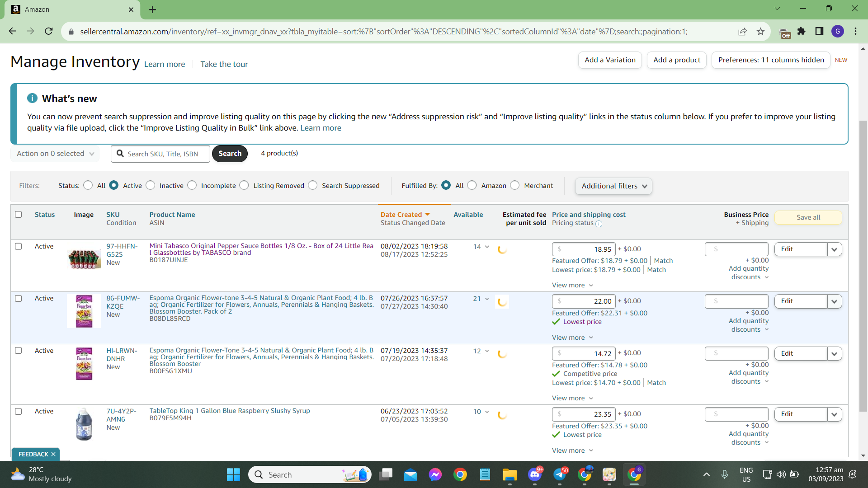Open the browser extensions puzzle icon
Screen dimensions: 868x488
point(802,31)
